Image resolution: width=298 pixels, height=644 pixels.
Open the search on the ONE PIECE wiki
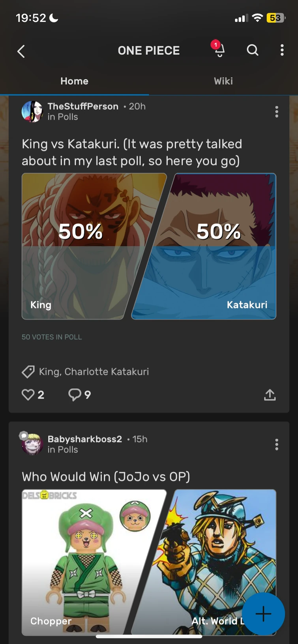(252, 50)
